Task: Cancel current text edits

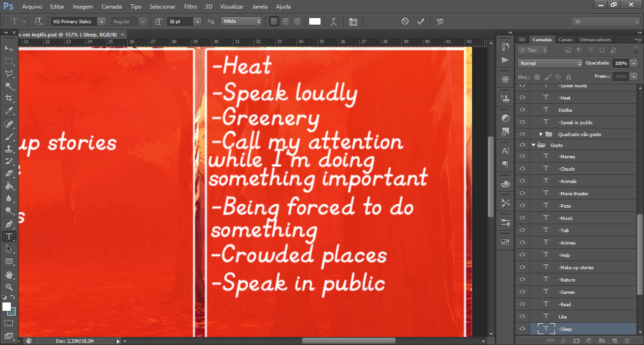Action: point(405,21)
